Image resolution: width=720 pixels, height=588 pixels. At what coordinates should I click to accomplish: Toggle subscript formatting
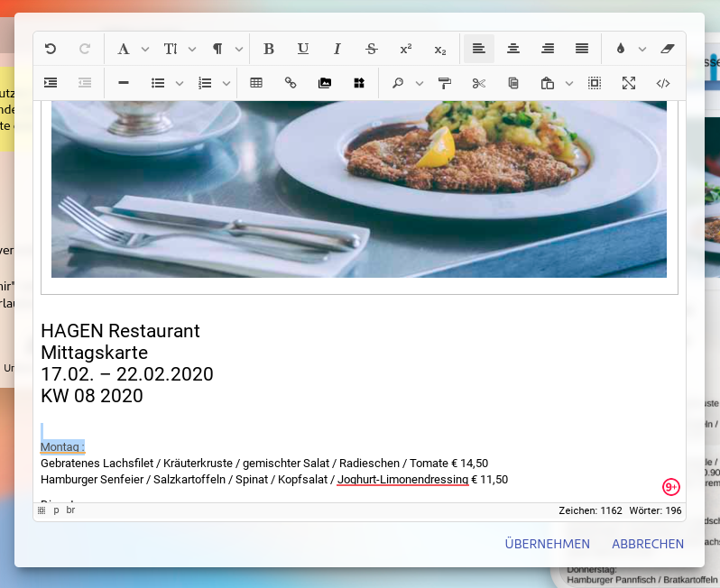click(440, 49)
